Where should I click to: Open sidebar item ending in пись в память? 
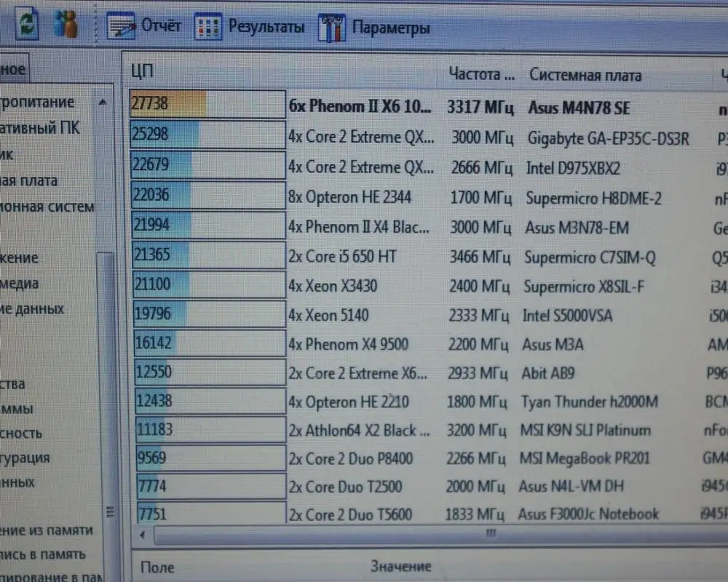pyautogui.click(x=42, y=555)
